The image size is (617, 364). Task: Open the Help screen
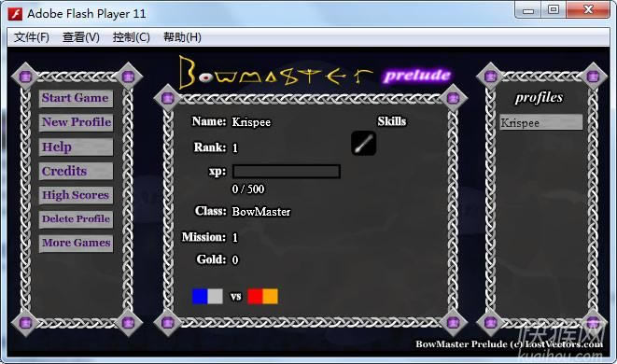tap(76, 147)
